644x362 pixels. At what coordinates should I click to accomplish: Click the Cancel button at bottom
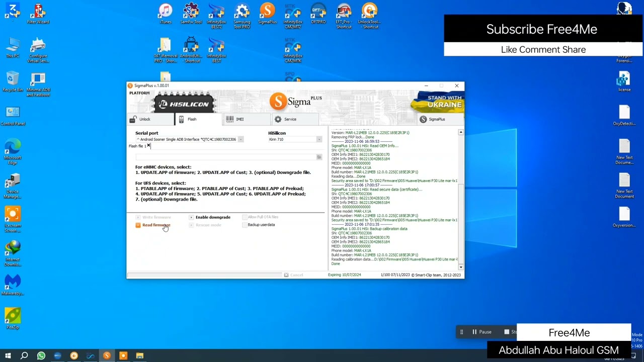[293, 275]
